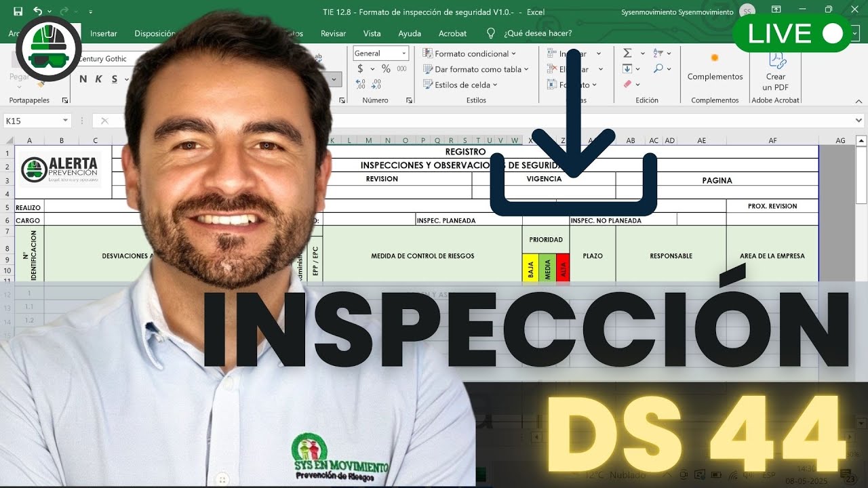This screenshot has width=868, height=488.
Task: Apply italic with the K button
Action: [x=98, y=79]
